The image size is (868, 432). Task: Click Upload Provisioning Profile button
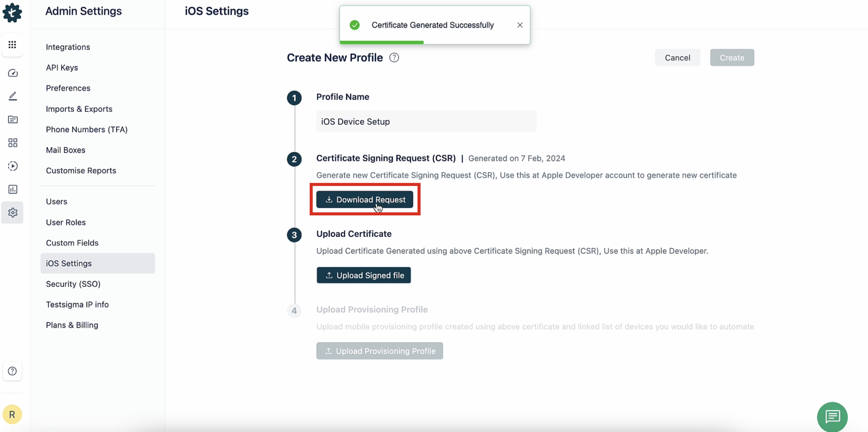coord(380,351)
